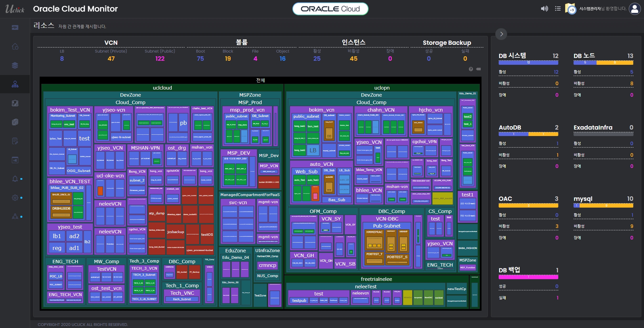Open the monitor pulse icon in sidebar
Viewport: 644px width, 328px height.
pyautogui.click(x=15, y=27)
